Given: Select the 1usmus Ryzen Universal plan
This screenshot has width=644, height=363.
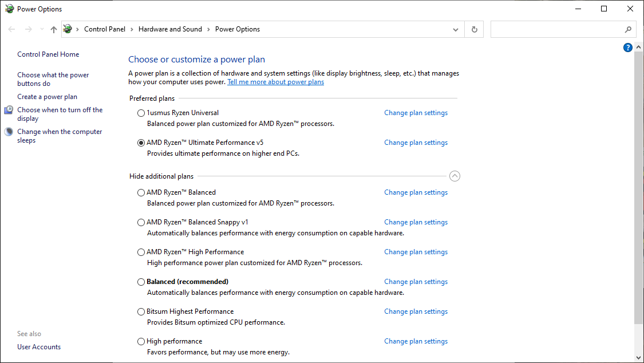Looking at the screenshot, I should point(141,113).
